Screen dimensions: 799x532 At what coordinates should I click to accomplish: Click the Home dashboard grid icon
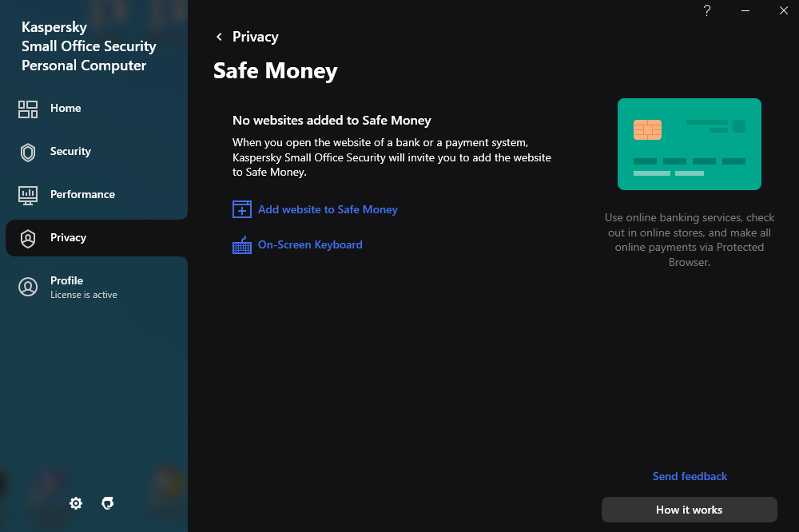pos(28,109)
